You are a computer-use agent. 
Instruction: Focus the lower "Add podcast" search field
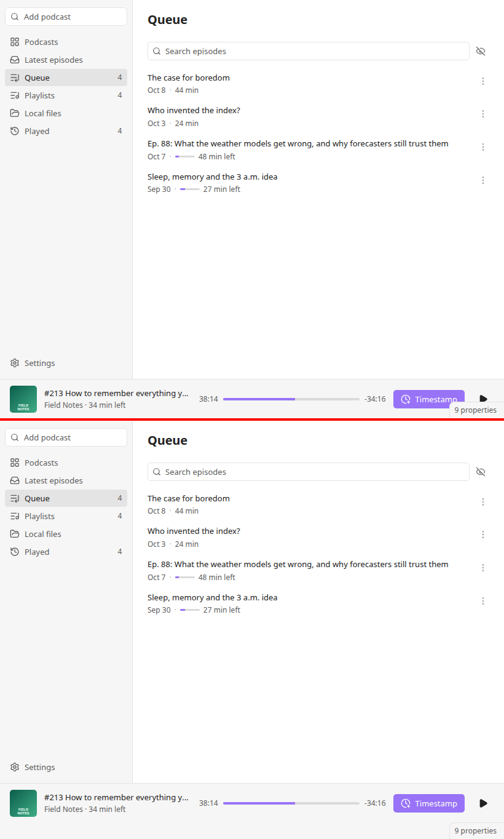66,437
